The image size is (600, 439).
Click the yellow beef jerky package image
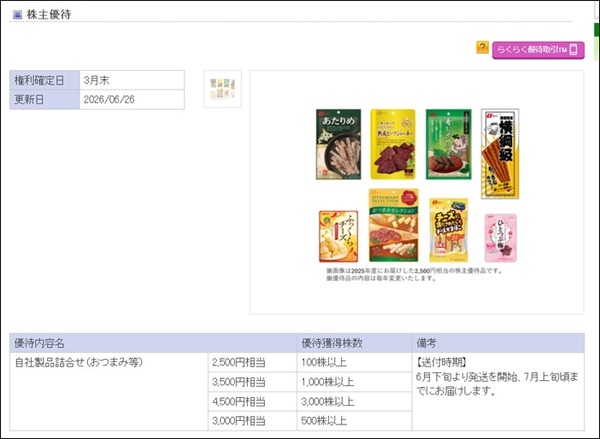pos(393,144)
